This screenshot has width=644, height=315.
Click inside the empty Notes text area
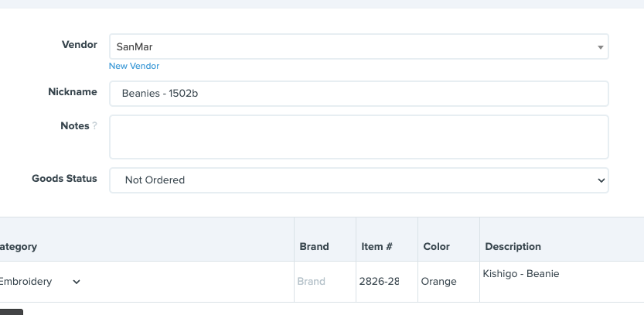(x=358, y=137)
